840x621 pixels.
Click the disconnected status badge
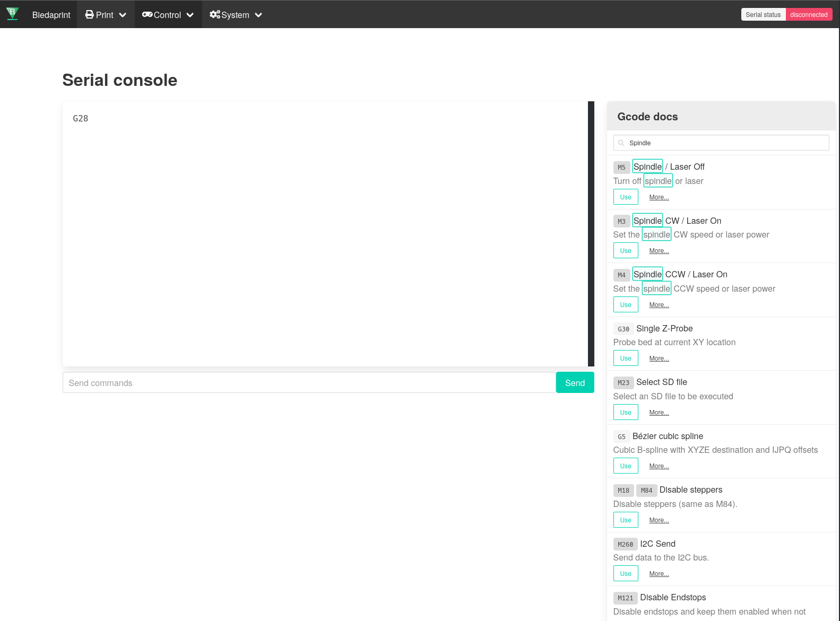click(809, 14)
